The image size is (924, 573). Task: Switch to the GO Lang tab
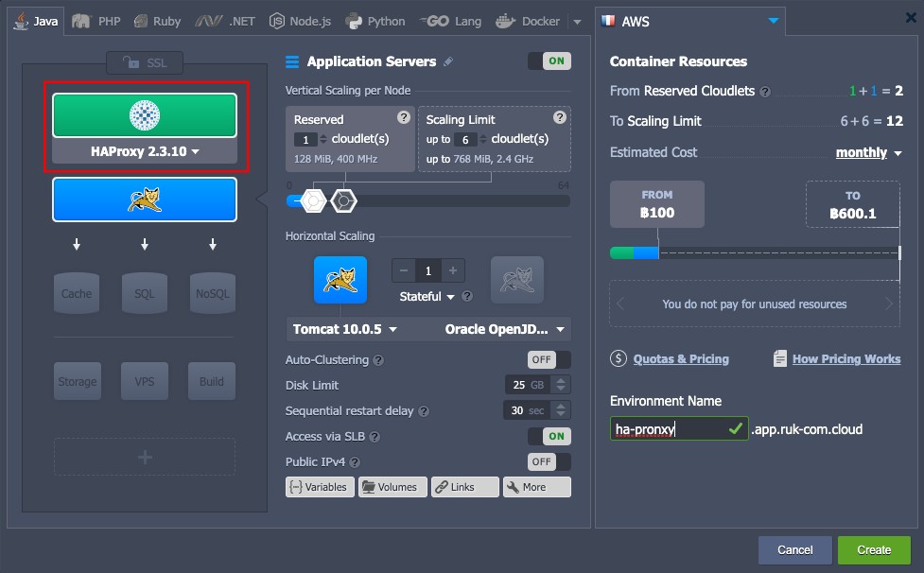click(x=450, y=22)
